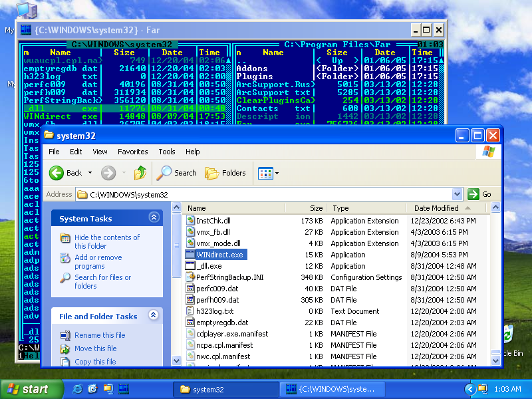The width and height of the screenshot is (532, 399).
Task: Go up one folder level
Action: click(140, 173)
